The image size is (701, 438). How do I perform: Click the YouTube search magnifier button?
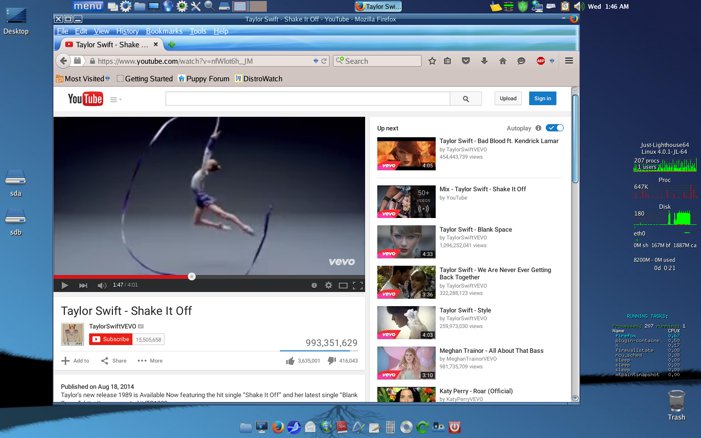click(x=466, y=99)
